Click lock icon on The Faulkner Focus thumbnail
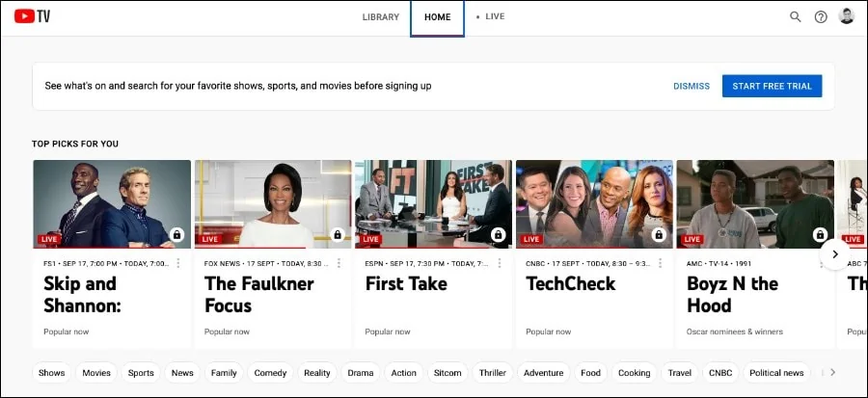 [x=338, y=235]
